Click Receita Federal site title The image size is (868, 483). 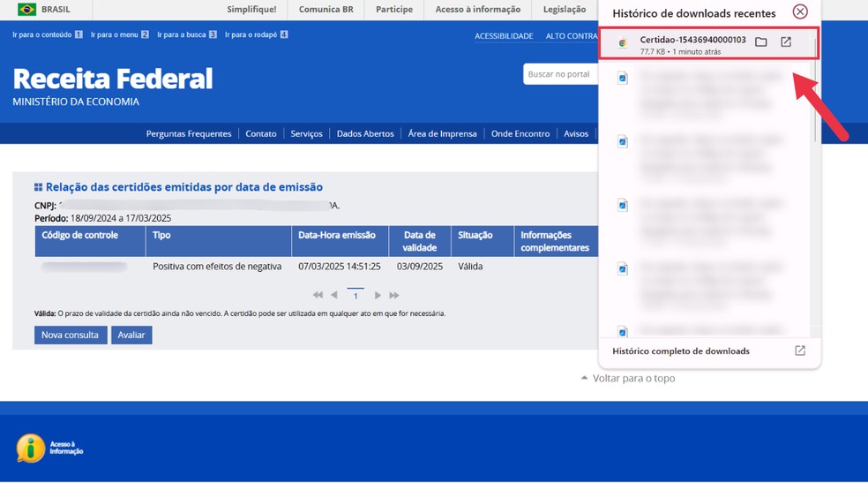click(113, 79)
